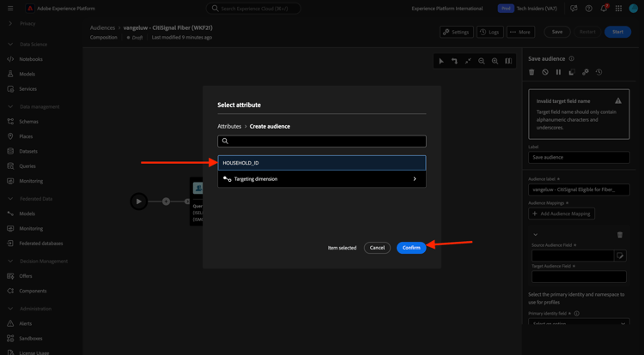Select the HOUSEHOLD_ID attribute row
The width and height of the screenshot is (644, 355).
pos(322,163)
